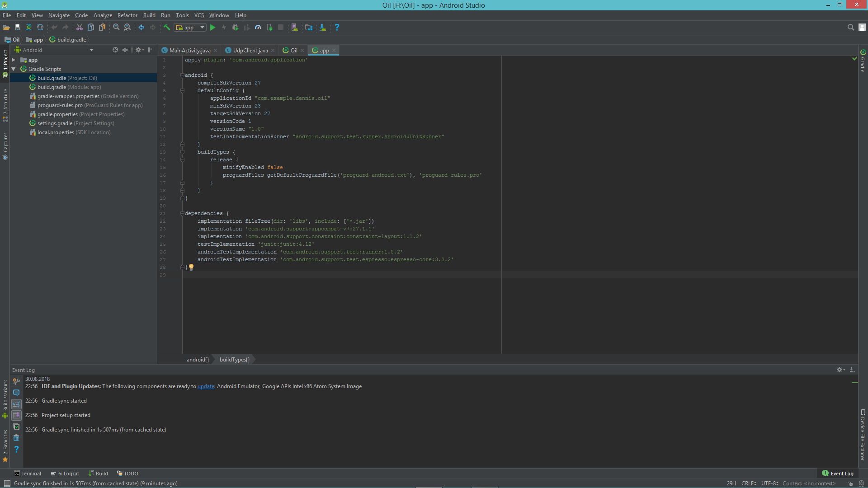The image size is (868, 488).
Task: Open the app run configuration dropdown
Action: [x=190, y=28]
